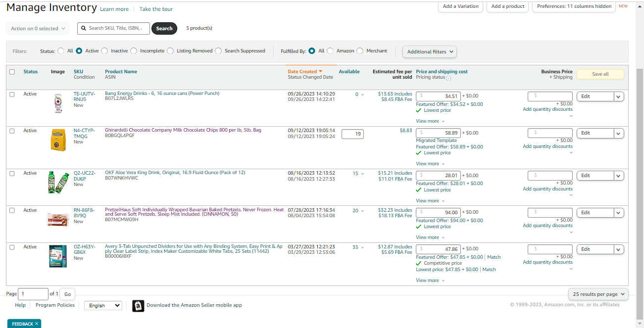Select the Bang Energy Drinks row checkbox

click(12, 94)
